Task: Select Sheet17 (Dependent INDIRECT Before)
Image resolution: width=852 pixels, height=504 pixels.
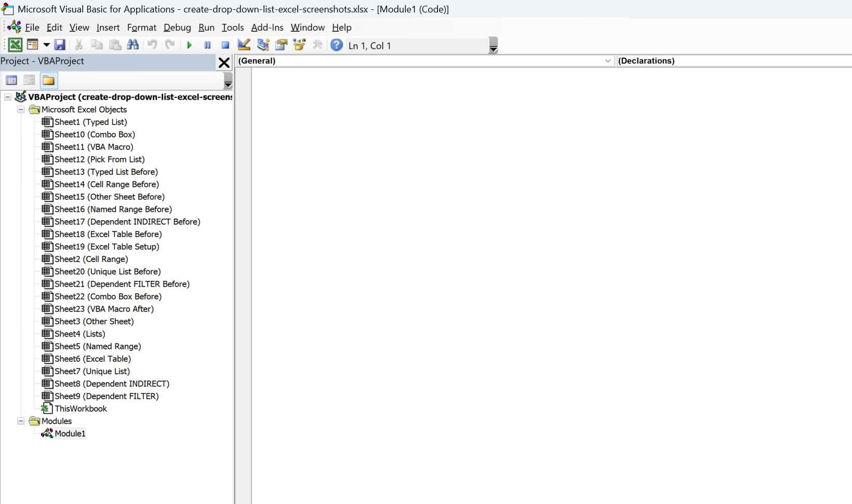Action: click(x=121, y=222)
